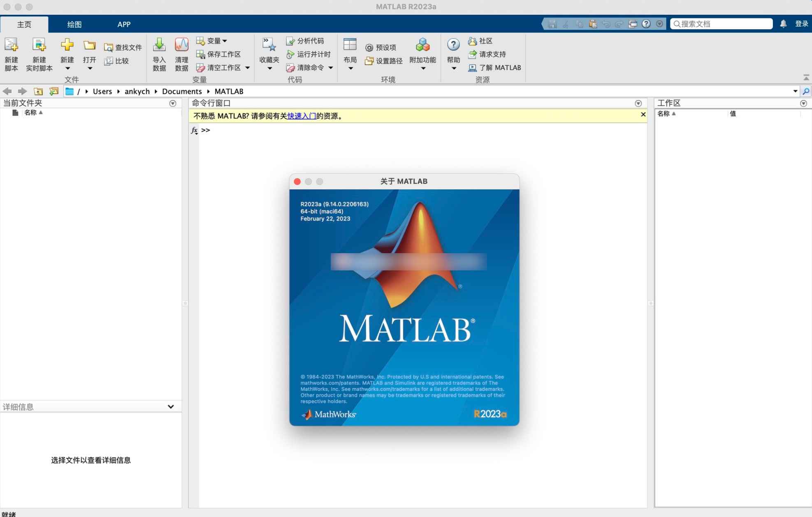Open the 新建脚本 (New Script) tool

pos(11,54)
